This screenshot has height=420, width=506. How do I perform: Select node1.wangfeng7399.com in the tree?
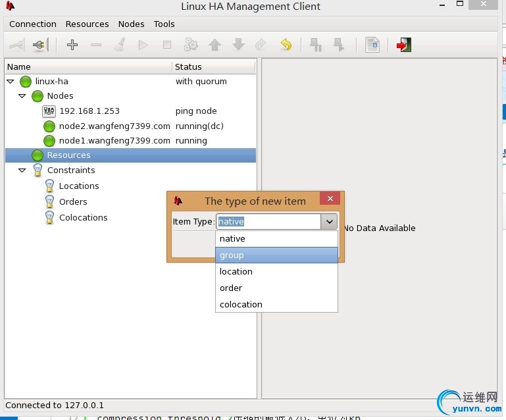(114, 141)
